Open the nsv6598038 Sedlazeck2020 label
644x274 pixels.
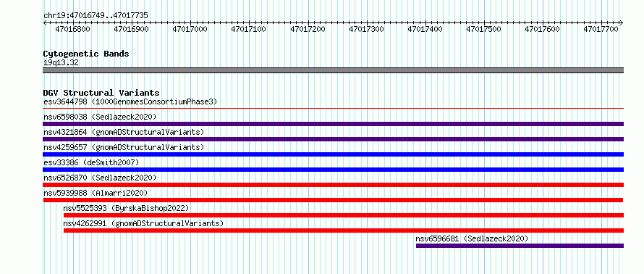click(x=100, y=117)
